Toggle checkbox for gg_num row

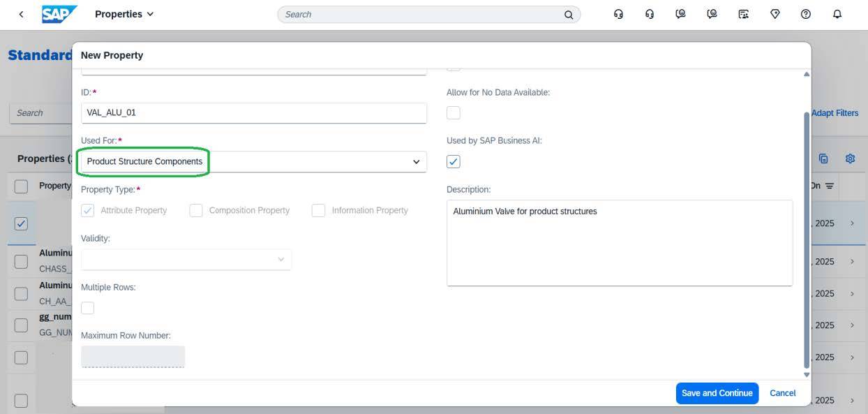point(21,325)
